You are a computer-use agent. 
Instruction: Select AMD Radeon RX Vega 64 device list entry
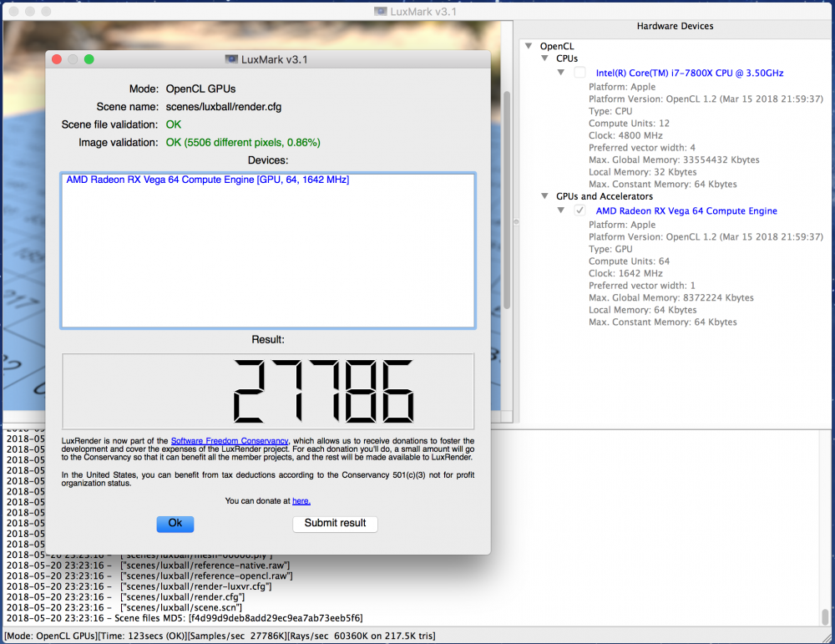[208, 180]
